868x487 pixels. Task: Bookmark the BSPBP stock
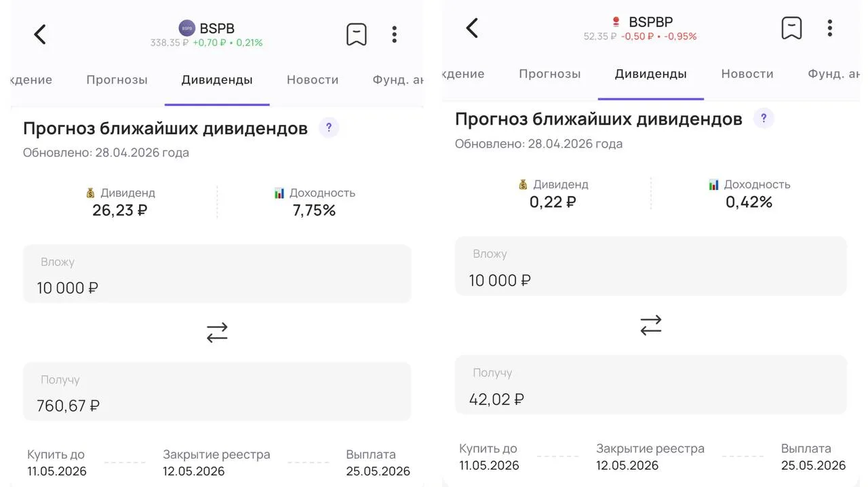pyautogui.click(x=791, y=28)
